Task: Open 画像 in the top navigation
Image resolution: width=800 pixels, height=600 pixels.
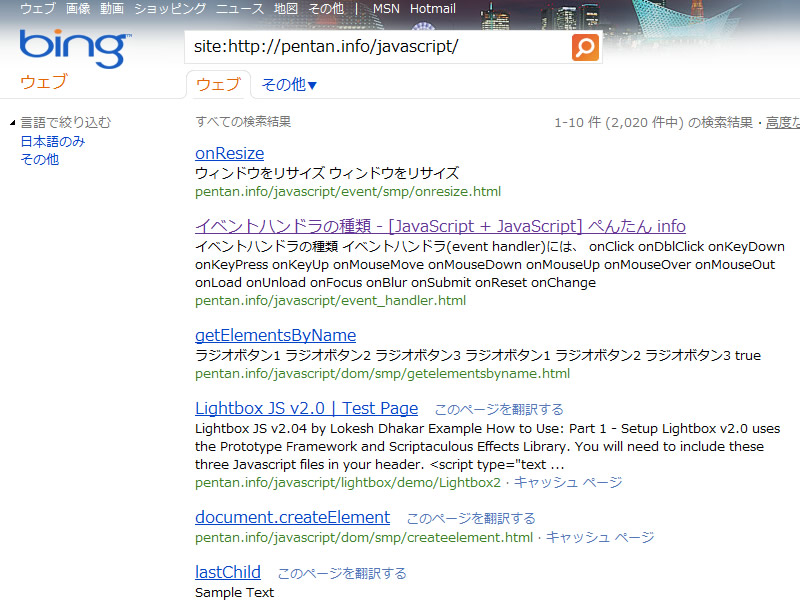Action: [x=78, y=9]
